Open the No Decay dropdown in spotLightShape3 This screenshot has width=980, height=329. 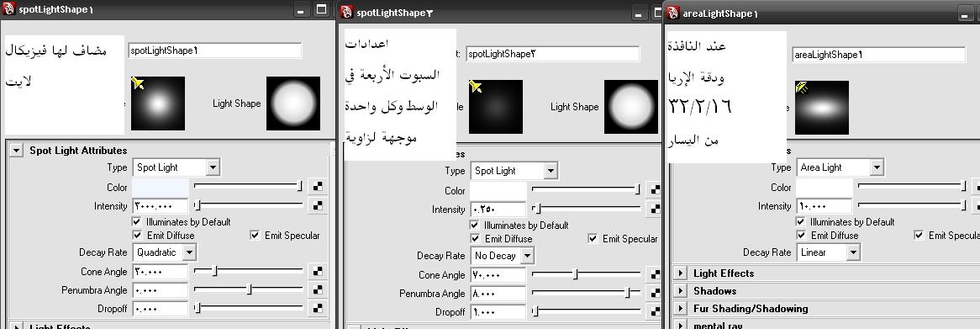pos(503,255)
